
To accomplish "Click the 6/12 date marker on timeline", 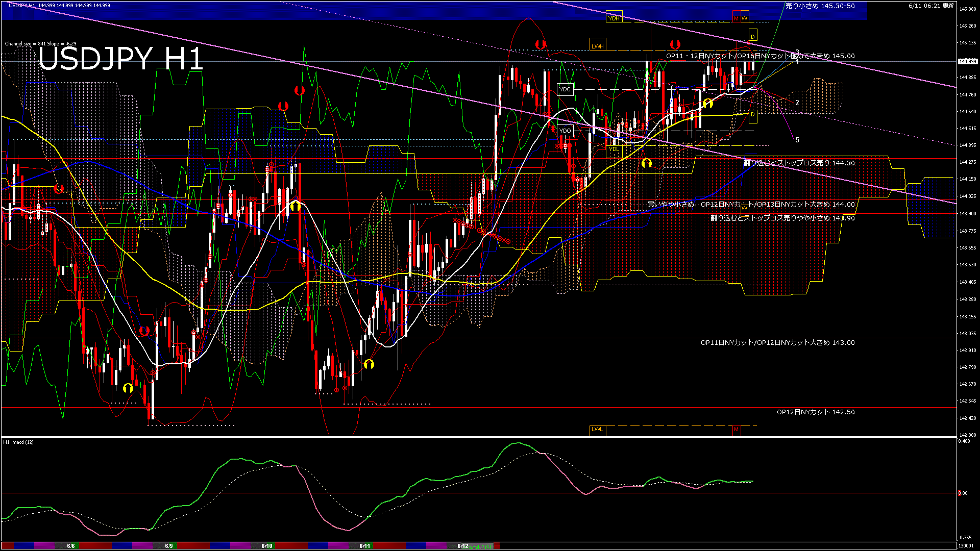I will pyautogui.click(x=462, y=546).
